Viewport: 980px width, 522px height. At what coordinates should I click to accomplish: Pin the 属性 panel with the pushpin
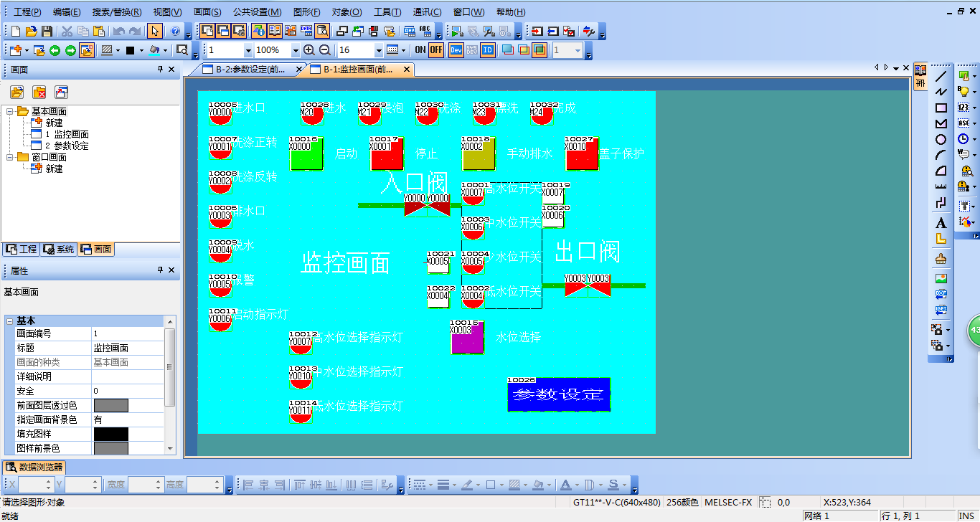pyautogui.click(x=160, y=270)
